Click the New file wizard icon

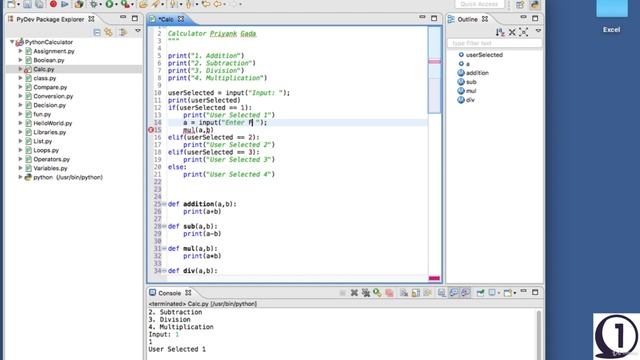point(11,4)
